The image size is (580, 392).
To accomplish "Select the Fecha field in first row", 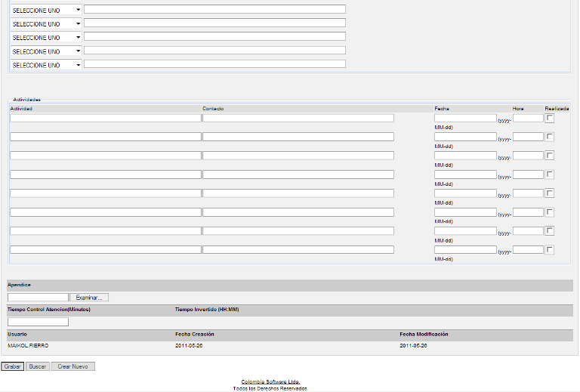I will click(x=465, y=118).
